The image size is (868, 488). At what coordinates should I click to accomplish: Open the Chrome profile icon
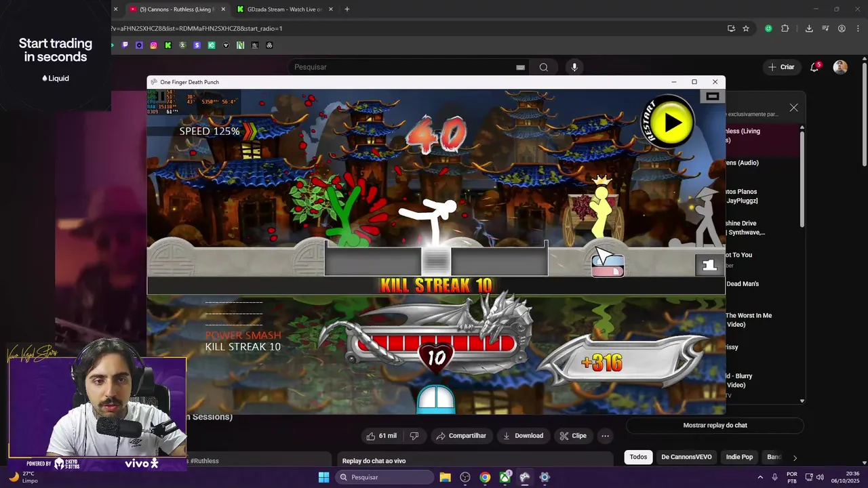coord(842,28)
